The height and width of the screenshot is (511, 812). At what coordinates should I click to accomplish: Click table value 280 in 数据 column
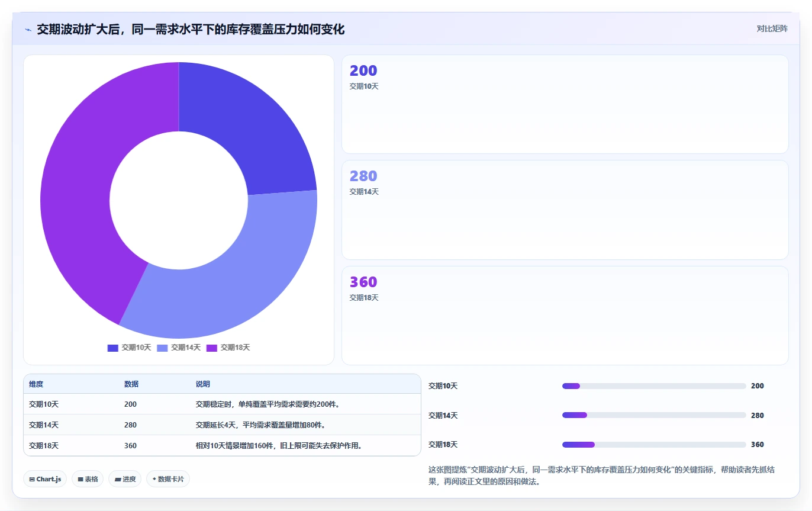click(x=130, y=425)
